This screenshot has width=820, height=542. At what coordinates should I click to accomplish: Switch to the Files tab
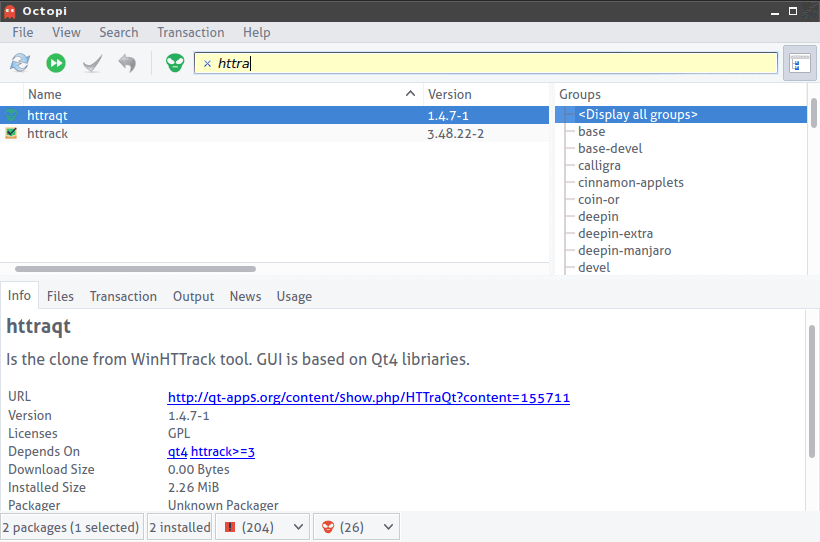[60, 296]
